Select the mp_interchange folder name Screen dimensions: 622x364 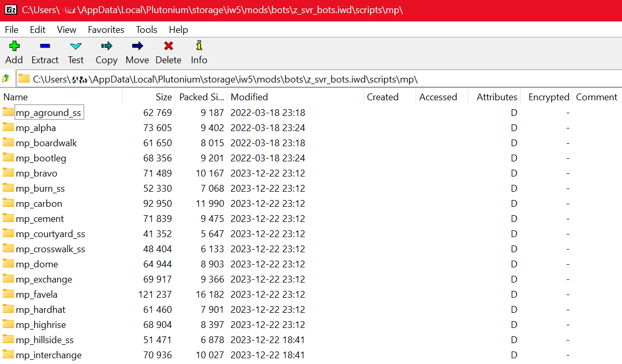coord(49,355)
